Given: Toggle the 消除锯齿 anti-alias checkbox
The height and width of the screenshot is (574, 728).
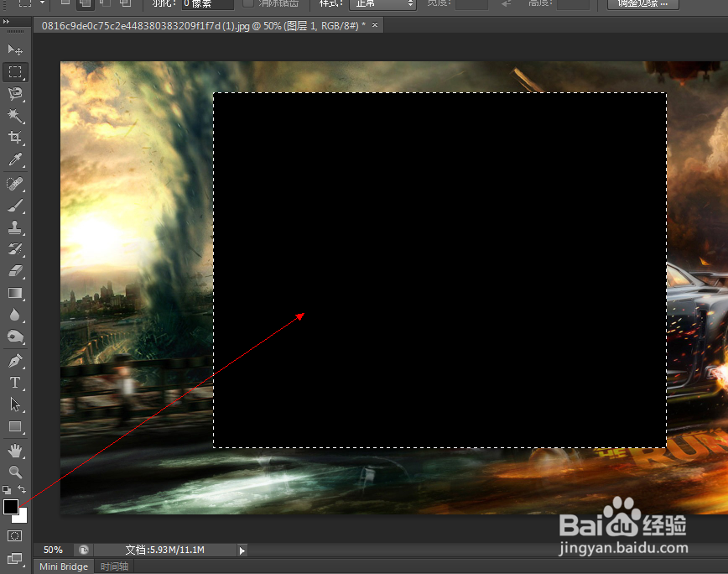Looking at the screenshot, I should 248,3.
